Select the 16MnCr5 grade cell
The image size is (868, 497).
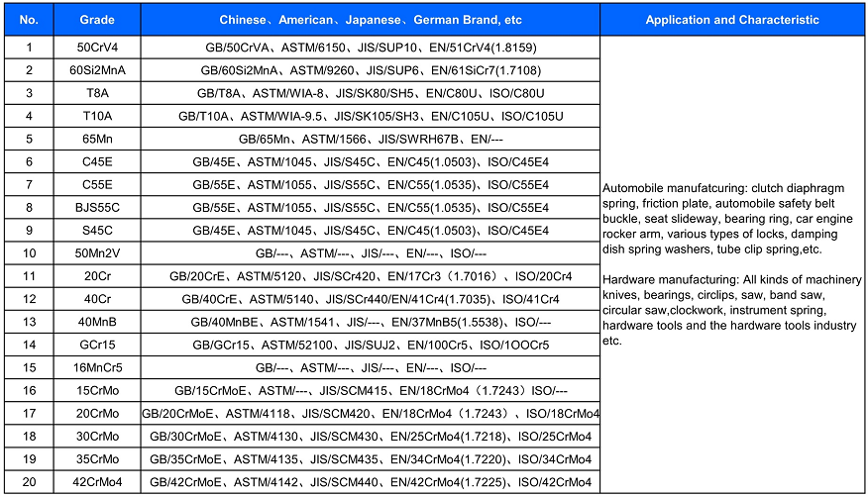(97, 367)
